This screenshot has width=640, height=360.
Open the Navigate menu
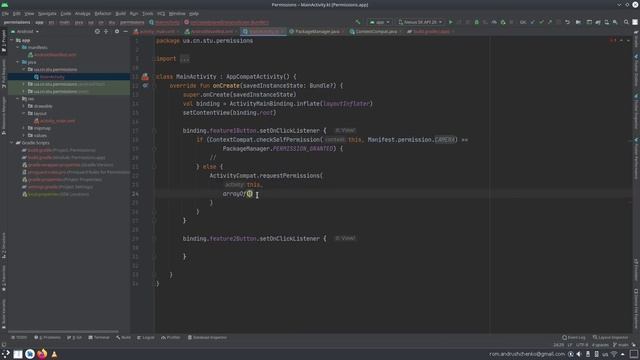tap(47, 13)
